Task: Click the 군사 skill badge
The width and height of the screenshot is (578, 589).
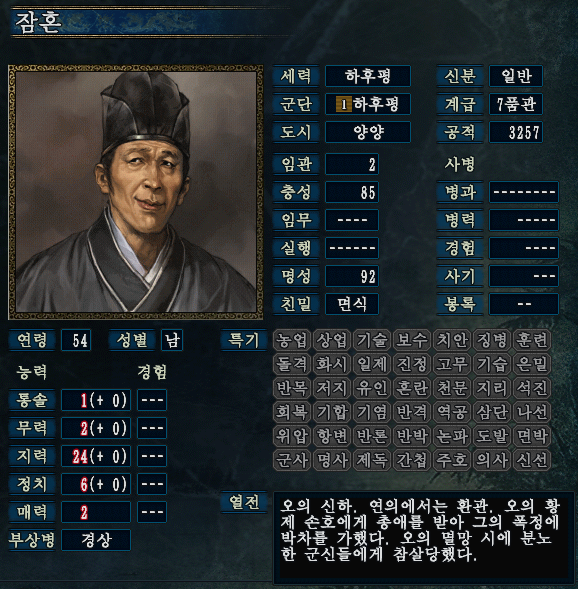Action: (x=292, y=460)
